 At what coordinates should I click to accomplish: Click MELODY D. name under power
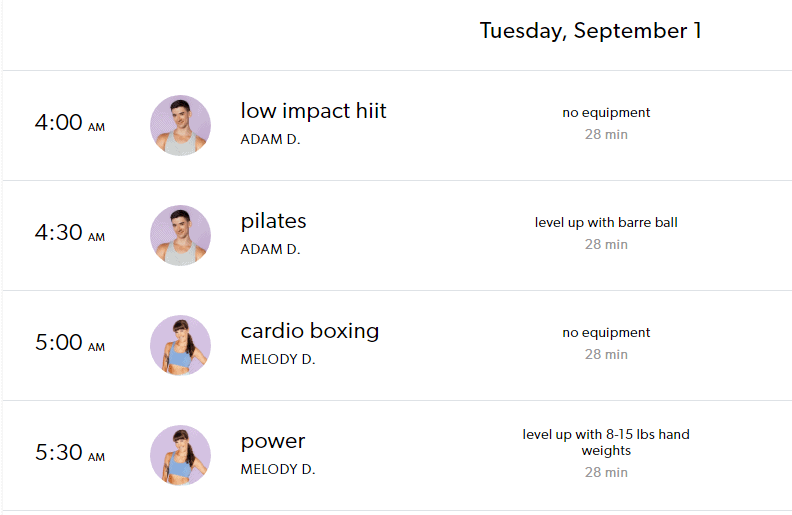[278, 470]
